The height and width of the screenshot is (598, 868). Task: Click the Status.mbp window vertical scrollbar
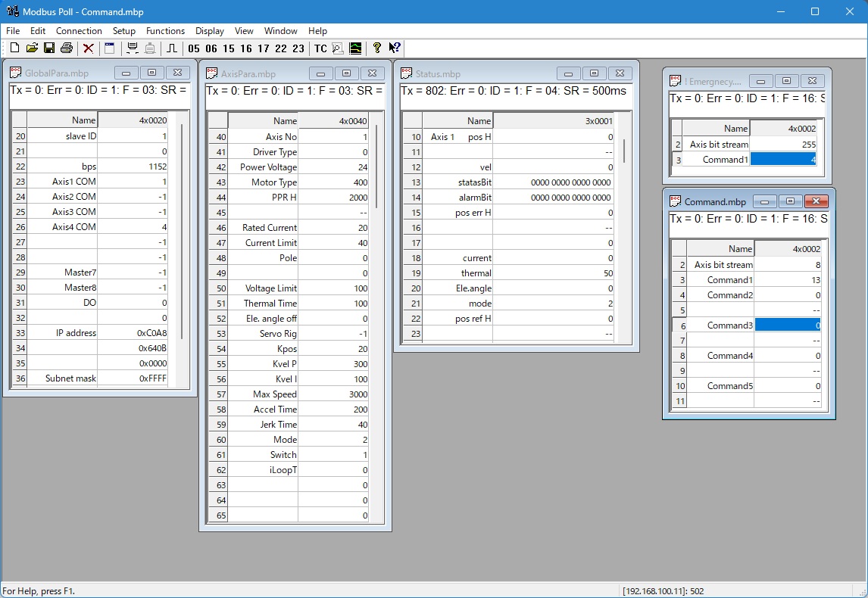[624, 151]
